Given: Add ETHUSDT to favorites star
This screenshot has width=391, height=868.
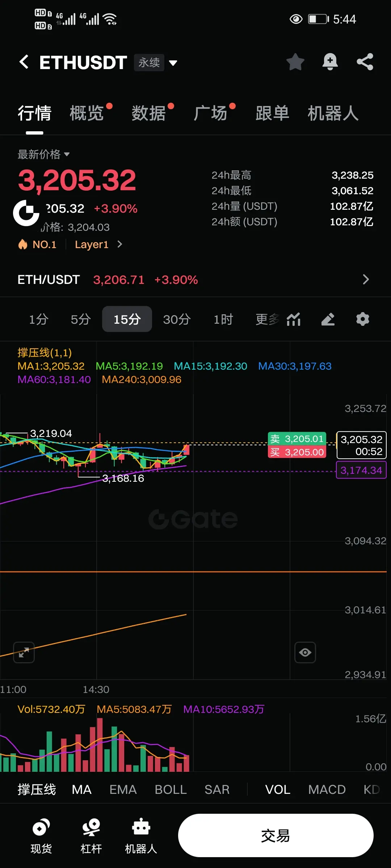Looking at the screenshot, I should coord(295,62).
